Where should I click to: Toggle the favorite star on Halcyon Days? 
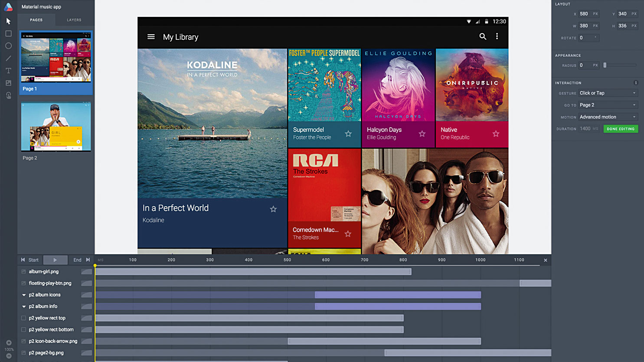point(422,134)
